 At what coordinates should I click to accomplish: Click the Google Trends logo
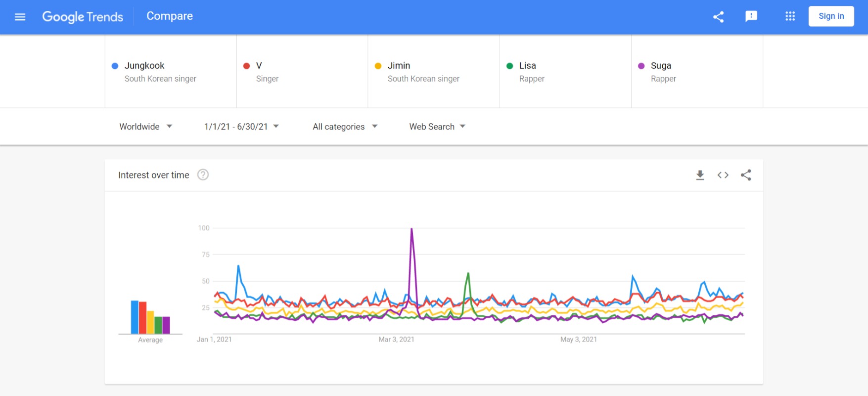point(83,17)
